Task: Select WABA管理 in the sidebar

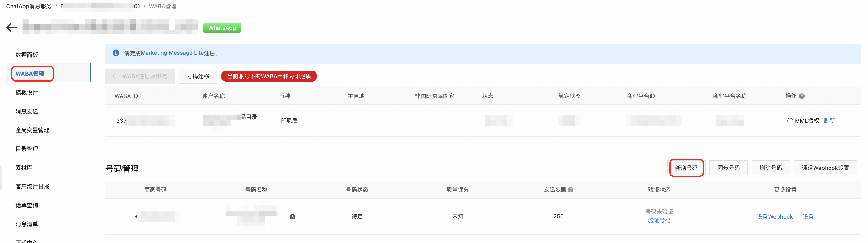Action: point(30,74)
